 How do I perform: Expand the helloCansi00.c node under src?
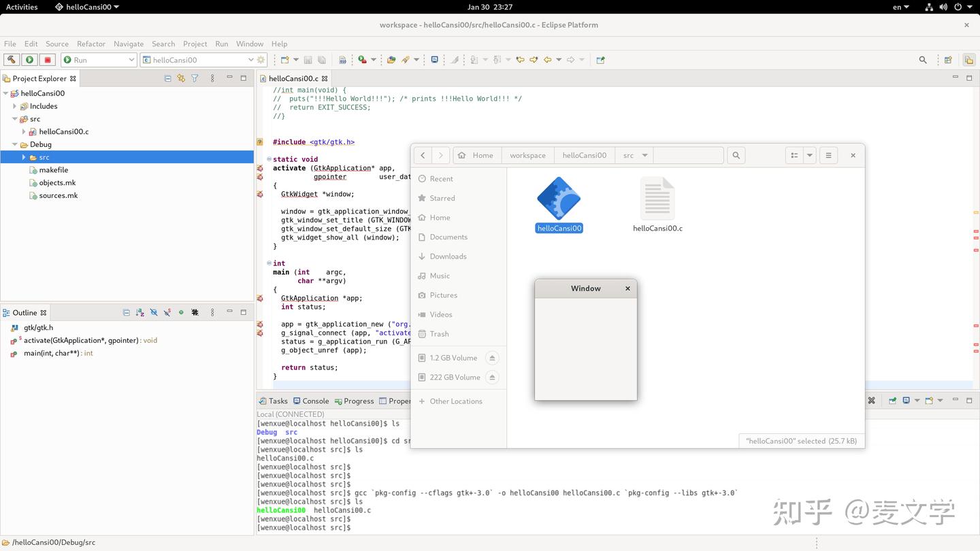(x=24, y=132)
